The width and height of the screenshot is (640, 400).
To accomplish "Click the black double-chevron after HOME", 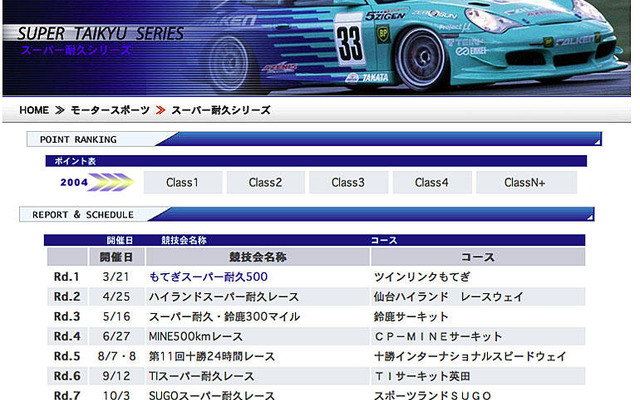I will coord(60,110).
